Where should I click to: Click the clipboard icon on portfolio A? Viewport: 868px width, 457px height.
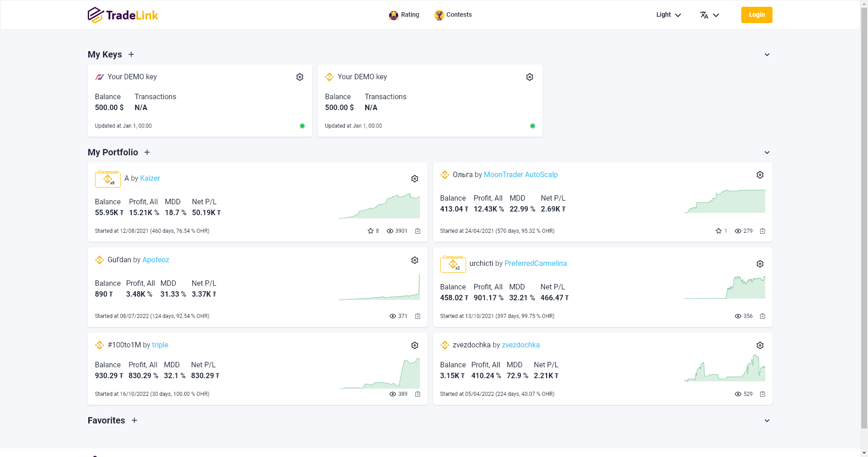click(x=418, y=231)
